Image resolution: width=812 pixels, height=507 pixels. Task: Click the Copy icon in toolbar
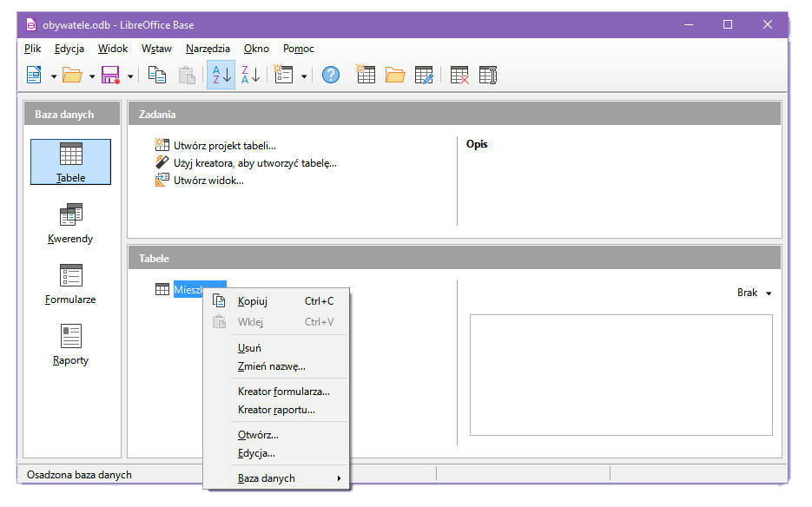coord(157,76)
